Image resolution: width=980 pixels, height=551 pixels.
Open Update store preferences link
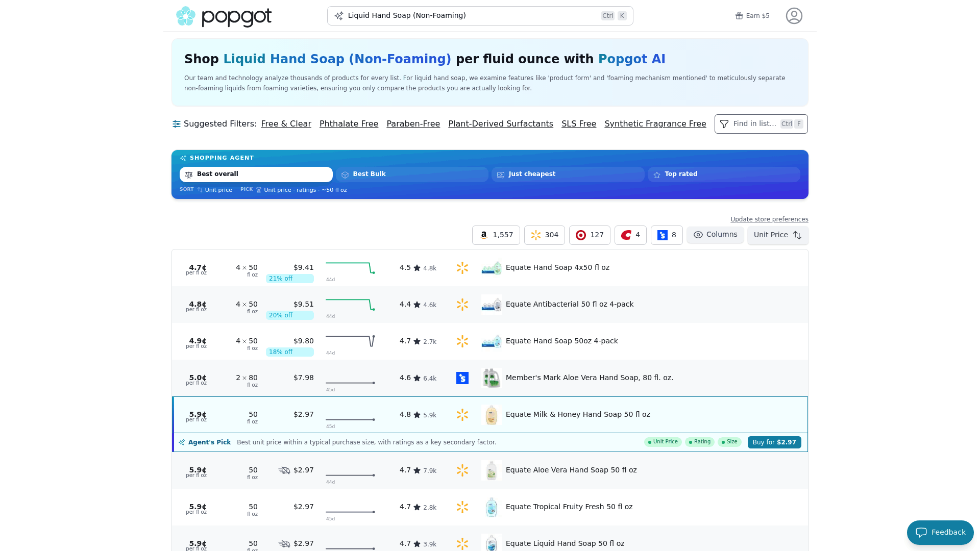coord(769,219)
